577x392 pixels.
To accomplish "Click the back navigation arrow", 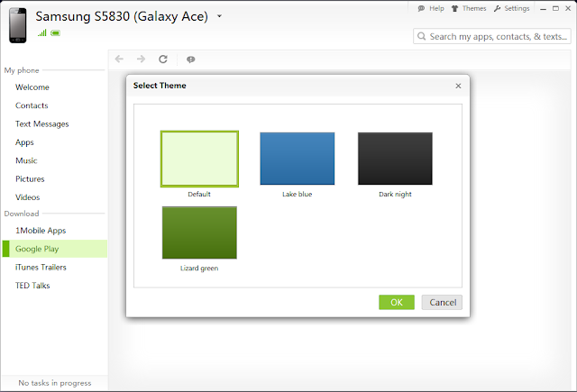I will click(119, 59).
